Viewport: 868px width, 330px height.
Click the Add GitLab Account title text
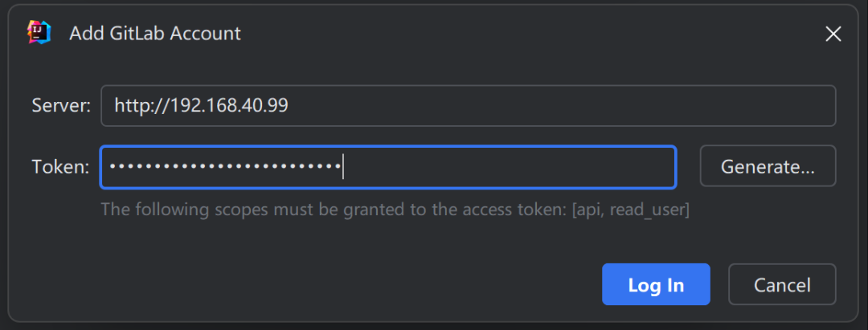[x=155, y=34]
